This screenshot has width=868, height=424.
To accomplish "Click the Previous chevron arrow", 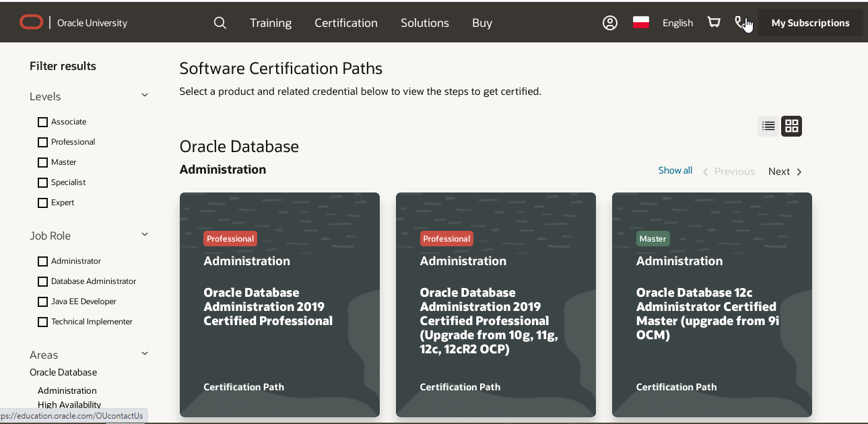I will (x=706, y=172).
